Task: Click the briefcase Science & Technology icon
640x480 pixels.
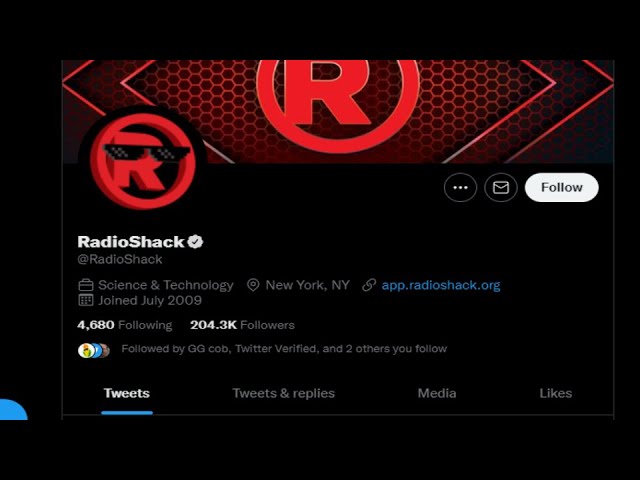Action: coord(86,285)
